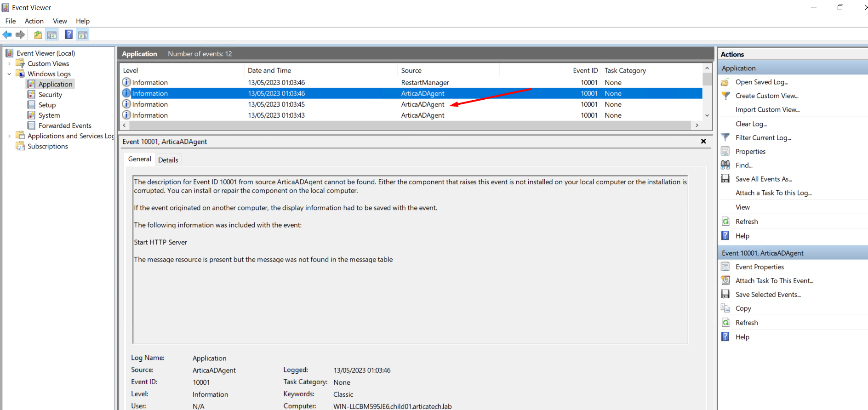
Task: Select the Security log in tree
Action: [50, 95]
